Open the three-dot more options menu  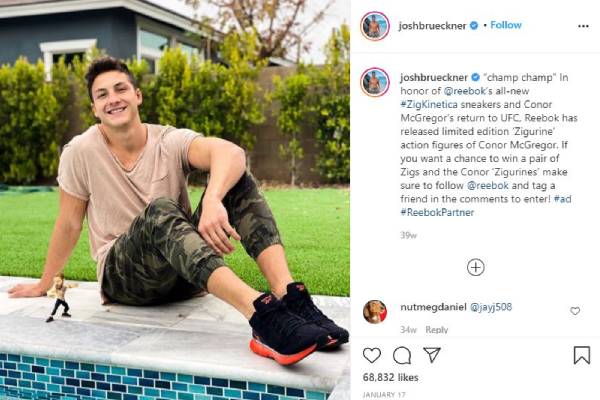583,26
